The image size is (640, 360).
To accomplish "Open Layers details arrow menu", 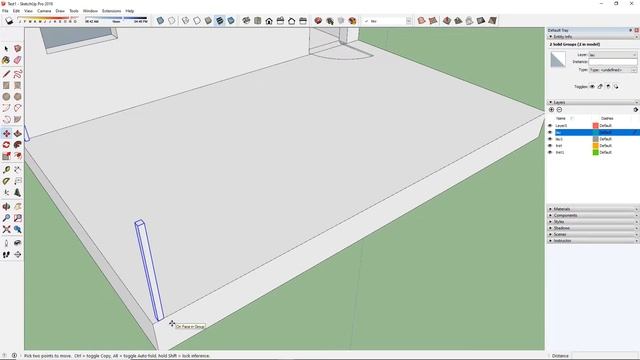I will pyautogui.click(x=636, y=110).
